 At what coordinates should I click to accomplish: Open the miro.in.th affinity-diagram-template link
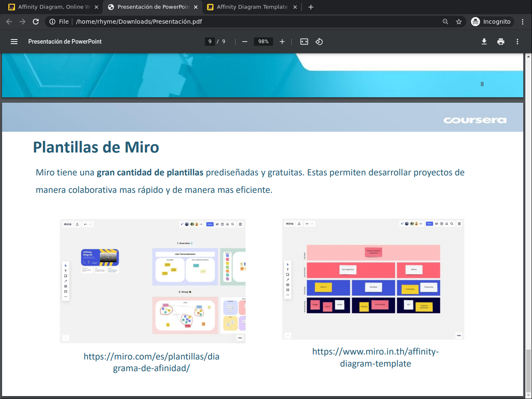click(x=375, y=357)
